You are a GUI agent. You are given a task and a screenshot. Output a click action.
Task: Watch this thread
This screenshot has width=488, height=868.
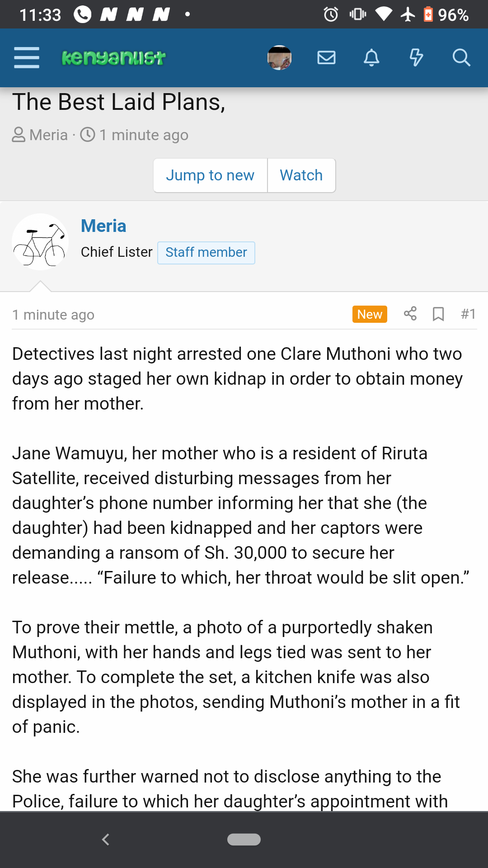click(301, 175)
